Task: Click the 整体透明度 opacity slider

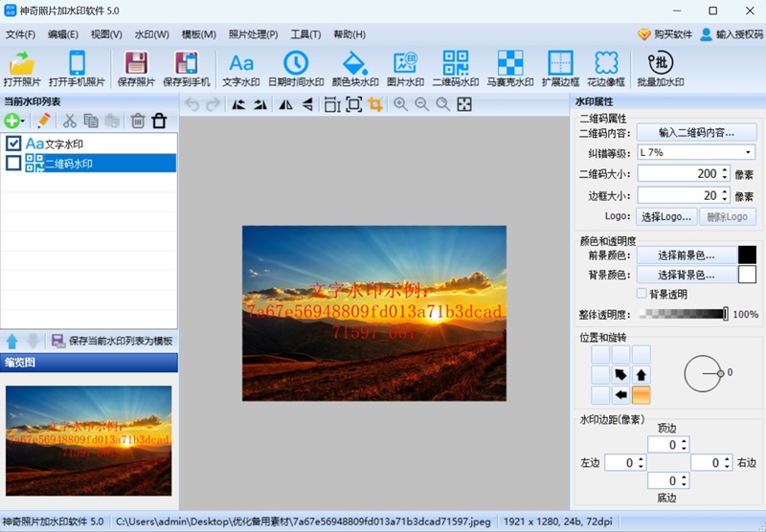Action: (x=684, y=314)
